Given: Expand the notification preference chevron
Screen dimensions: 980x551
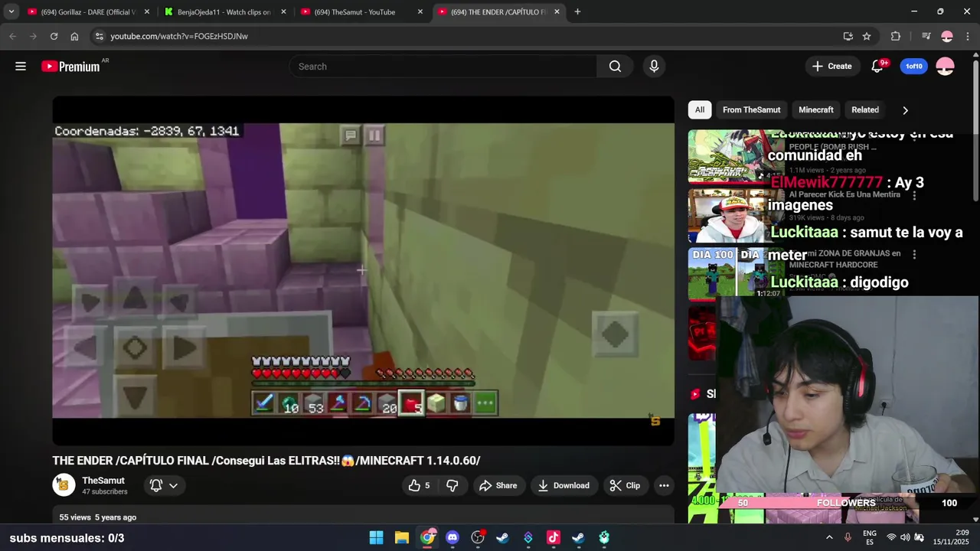Looking at the screenshot, I should coord(174,485).
